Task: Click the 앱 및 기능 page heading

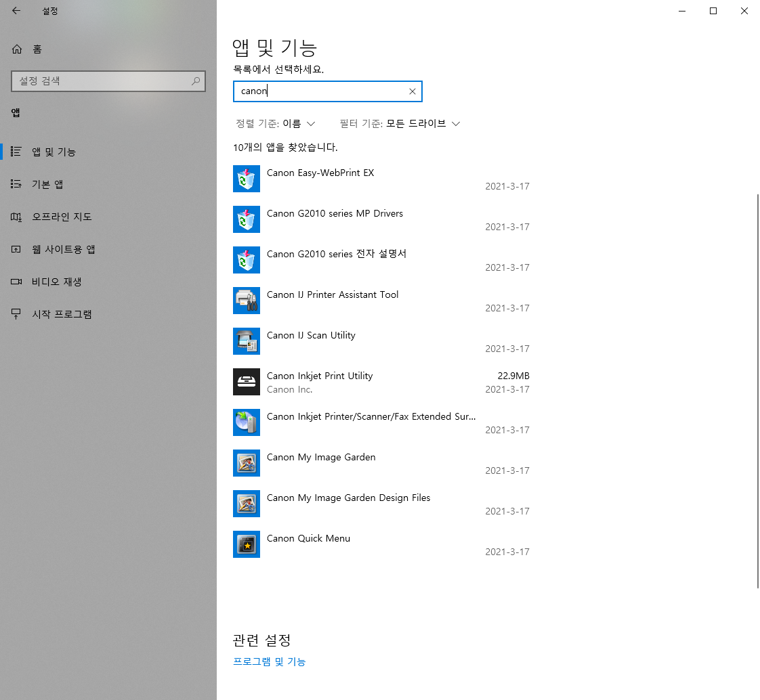Action: click(x=274, y=48)
